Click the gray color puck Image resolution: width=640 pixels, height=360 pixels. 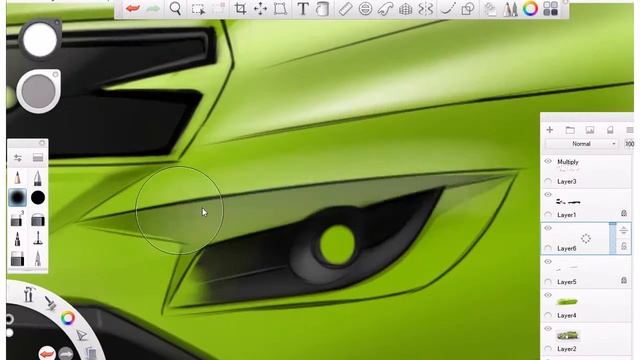point(38,91)
